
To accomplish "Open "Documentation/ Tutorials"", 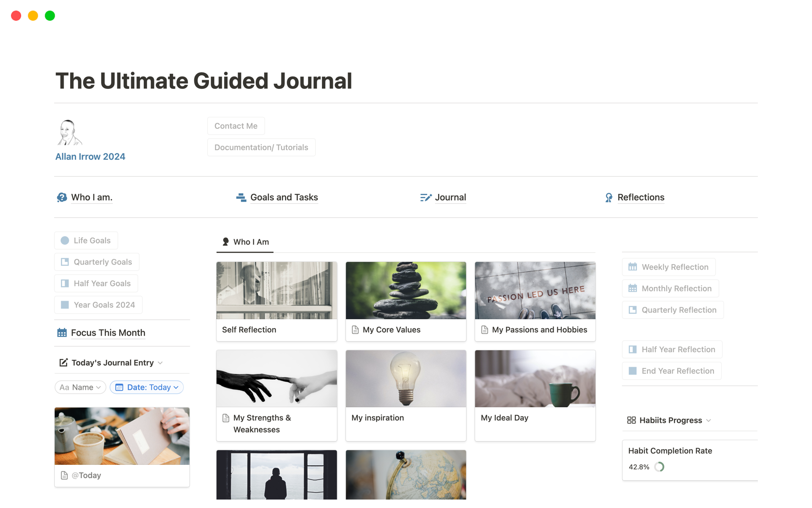I will tap(261, 147).
